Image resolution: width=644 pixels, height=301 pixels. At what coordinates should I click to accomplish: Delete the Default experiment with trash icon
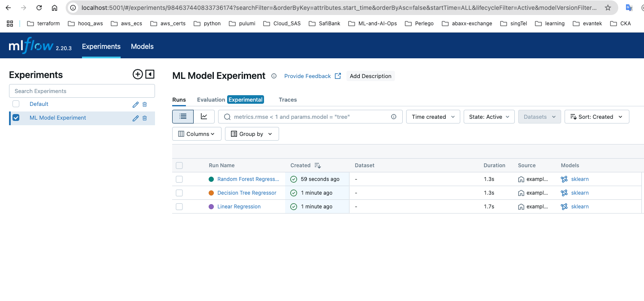coord(145,104)
